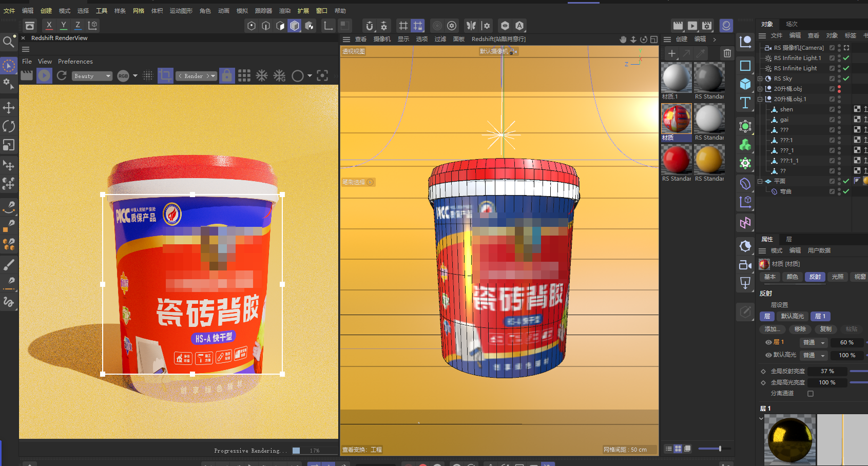Toggle X axis lock
This screenshot has height=466, width=868.
49,25
